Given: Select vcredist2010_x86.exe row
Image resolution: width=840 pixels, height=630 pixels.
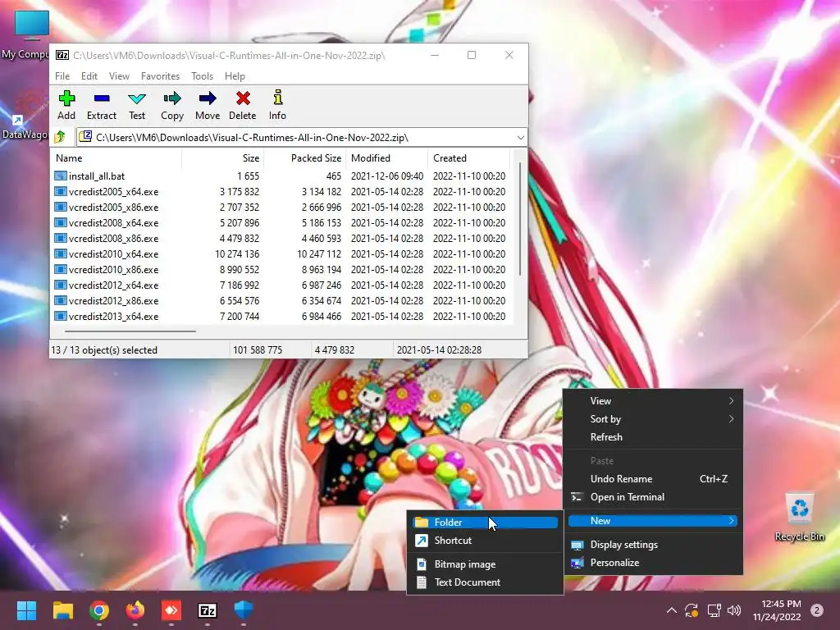Looking at the screenshot, I should pos(281,269).
